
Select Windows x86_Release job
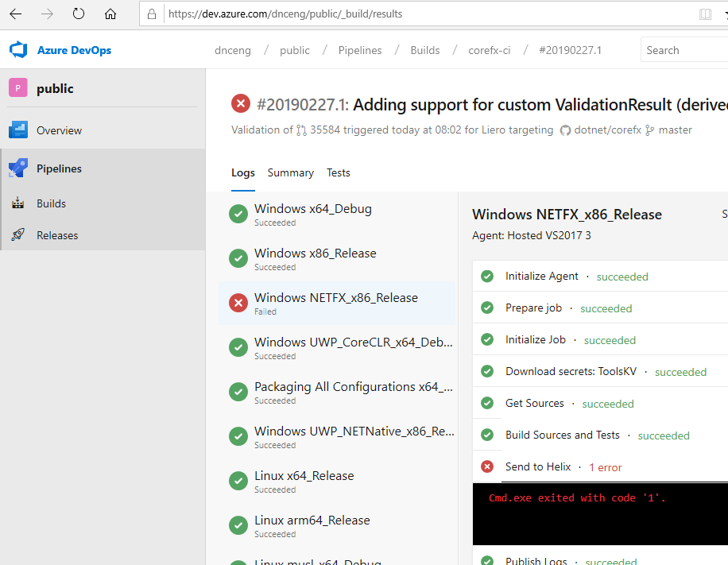point(337,258)
